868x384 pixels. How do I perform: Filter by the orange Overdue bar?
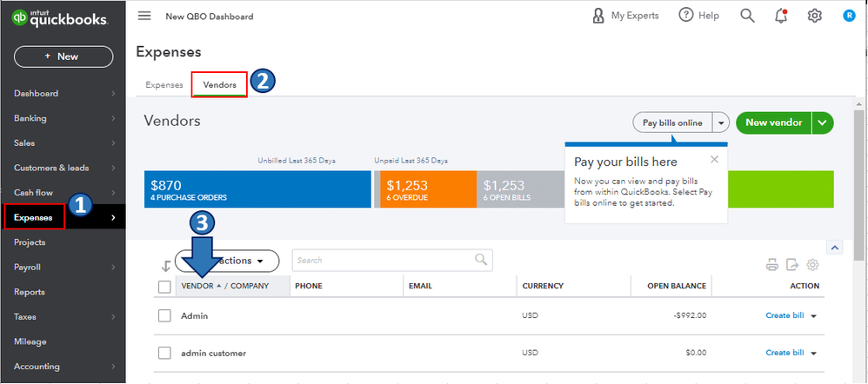425,190
